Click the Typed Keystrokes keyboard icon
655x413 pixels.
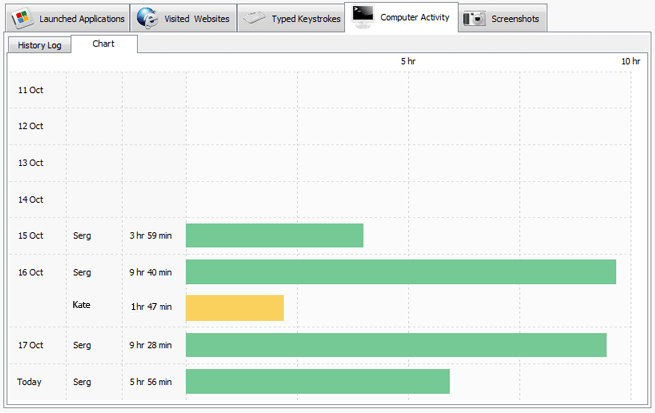click(254, 18)
